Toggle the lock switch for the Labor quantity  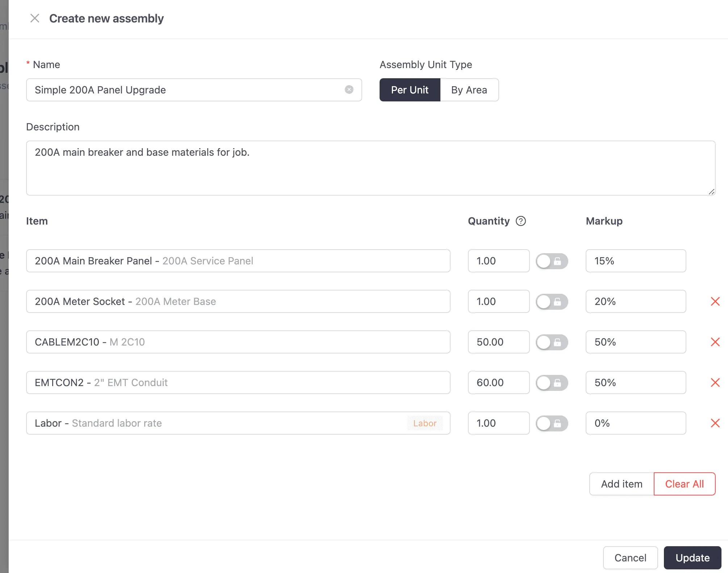click(552, 423)
